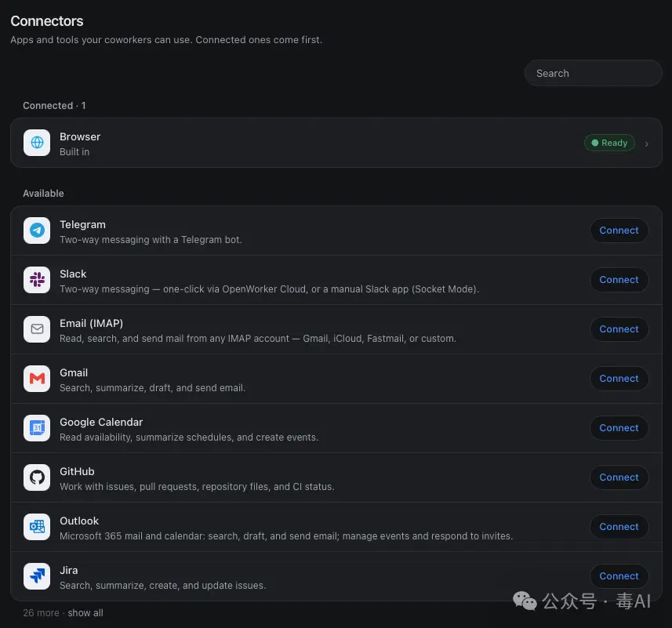
Task: Select the Google Calendar title text
Action: click(101, 422)
